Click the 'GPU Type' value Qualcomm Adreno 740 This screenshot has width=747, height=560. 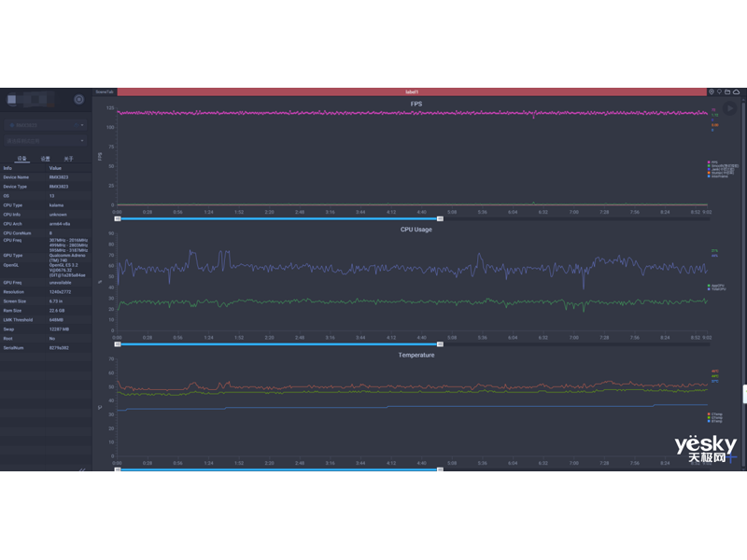point(67,258)
